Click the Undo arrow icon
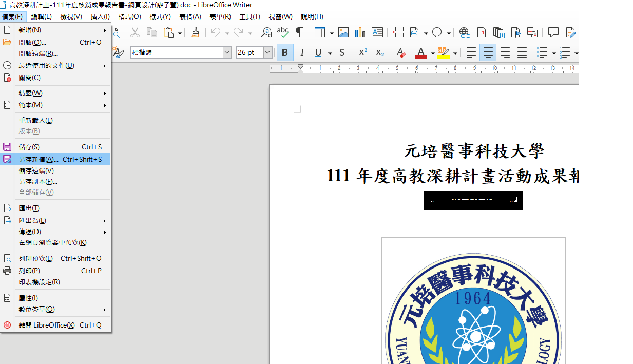The height and width of the screenshot is (364, 633). tap(216, 33)
